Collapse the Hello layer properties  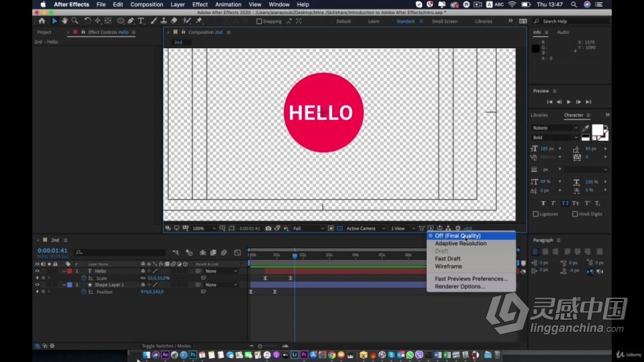pos(64,271)
